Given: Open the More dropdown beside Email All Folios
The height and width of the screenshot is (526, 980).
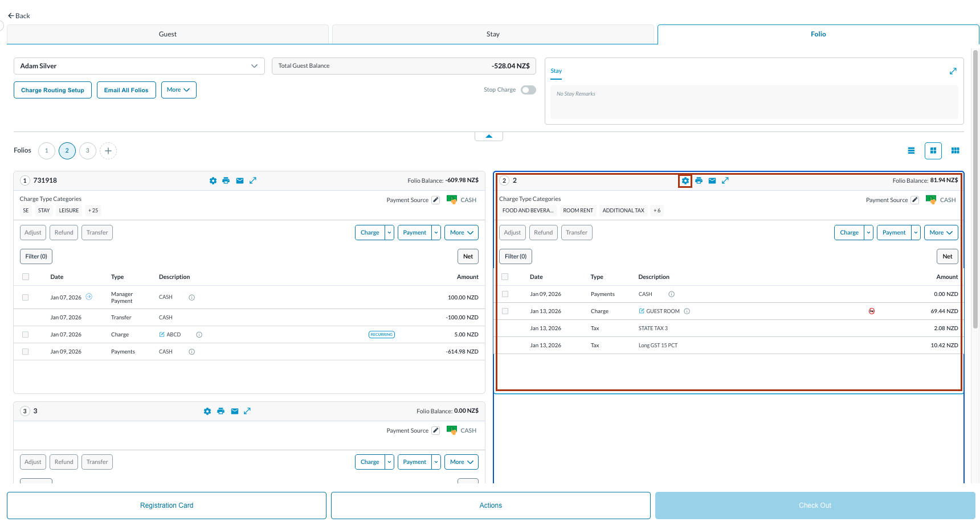Looking at the screenshot, I should [x=178, y=90].
